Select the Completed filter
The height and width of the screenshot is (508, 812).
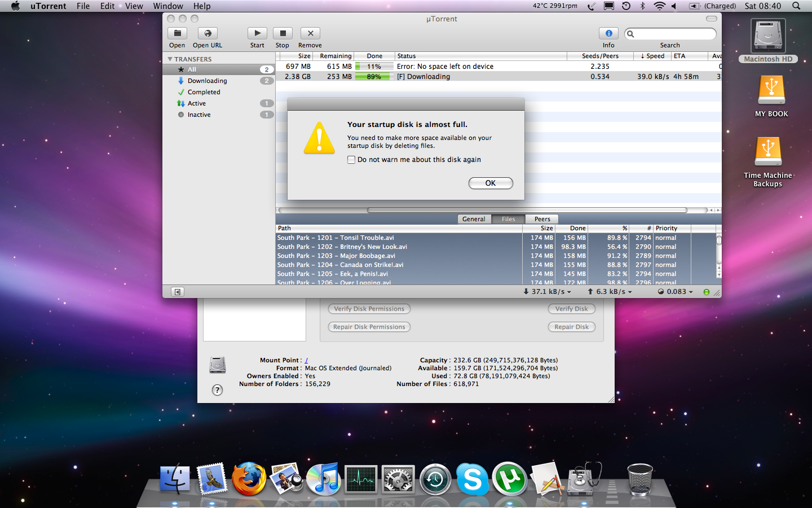tap(219, 92)
